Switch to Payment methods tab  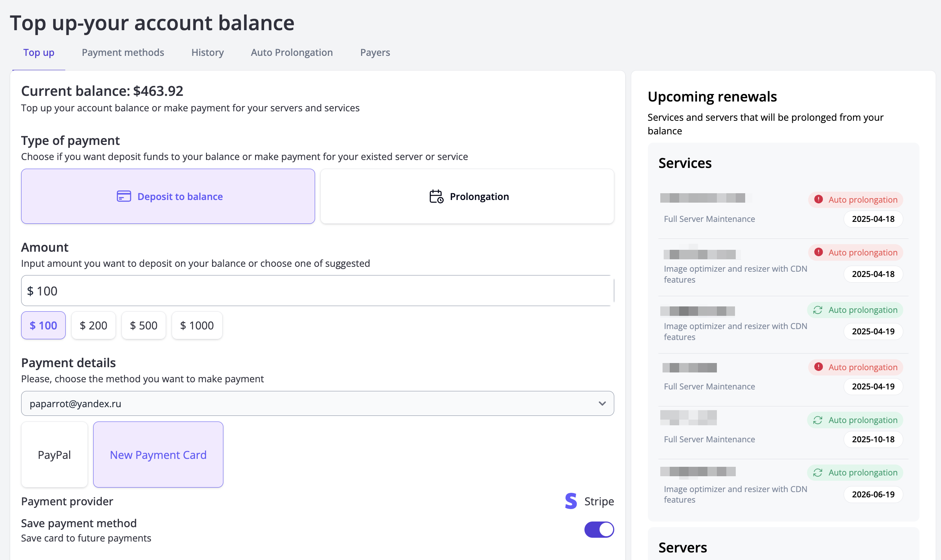coord(123,52)
